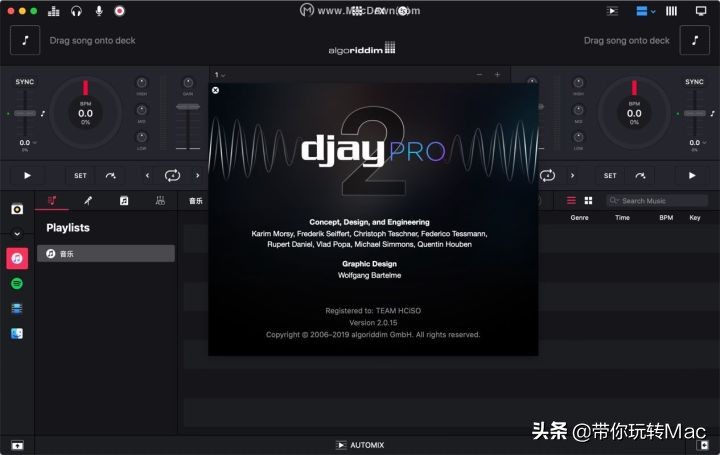720x455 pixels.
Task: Close the djay Pro about dialog
Action: [215, 90]
